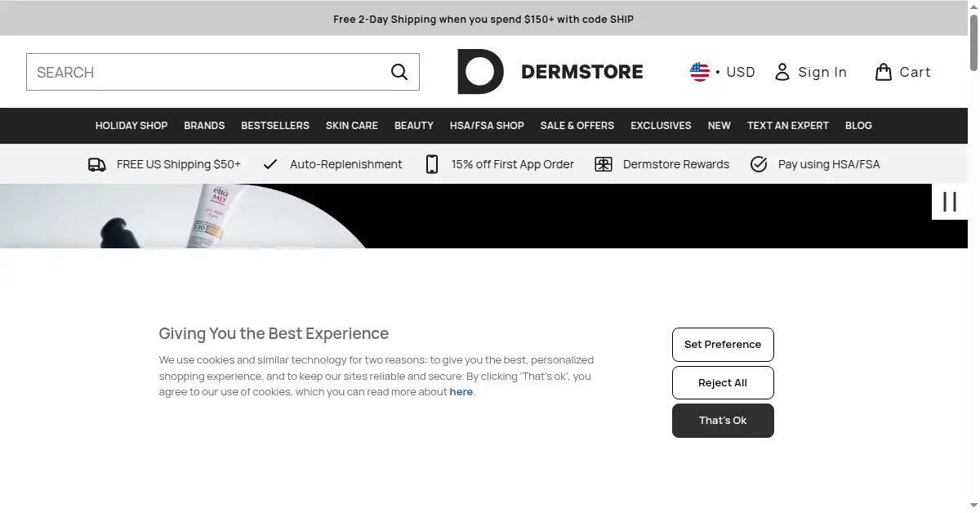The height and width of the screenshot is (513, 980).
Task: Click the Sign In link text
Action: click(x=822, y=72)
